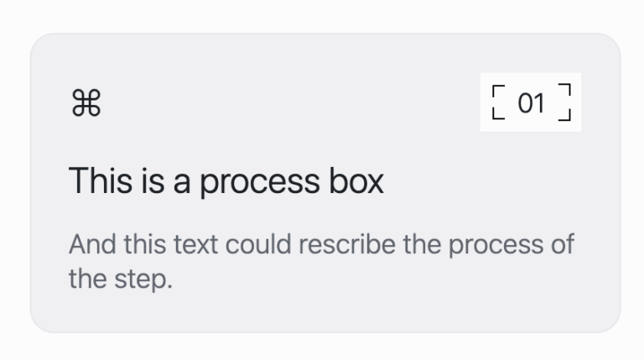This screenshot has height=360, width=644.
Task: Click the word "box" in the heading
Action: pos(356,180)
